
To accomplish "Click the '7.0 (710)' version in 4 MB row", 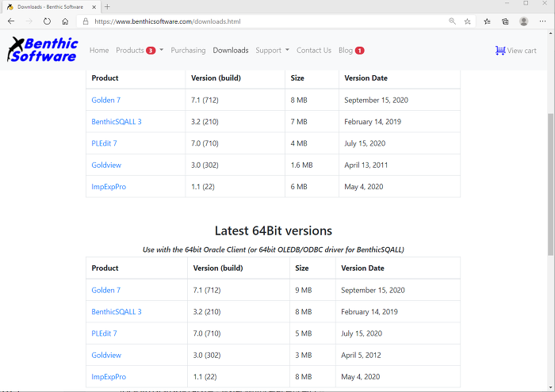I will click(205, 143).
